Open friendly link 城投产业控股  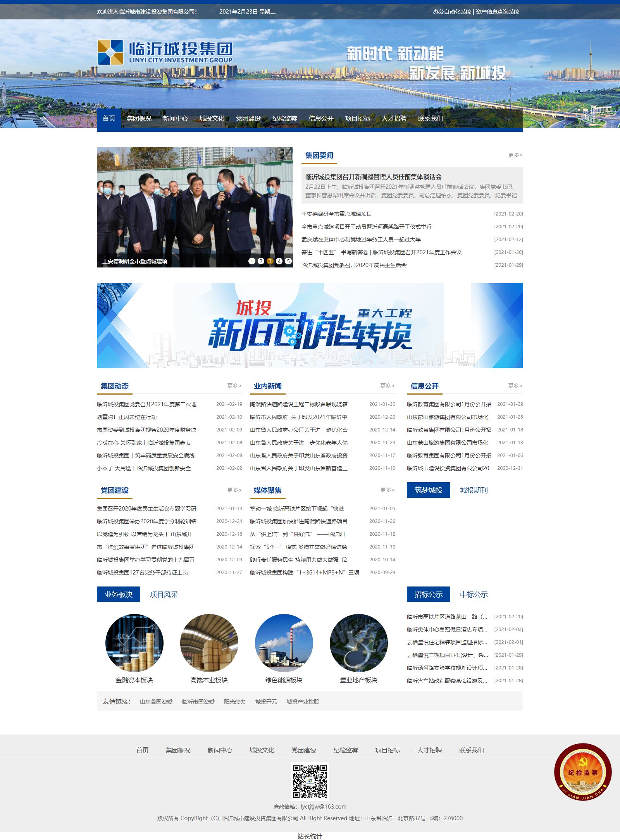[x=303, y=702]
